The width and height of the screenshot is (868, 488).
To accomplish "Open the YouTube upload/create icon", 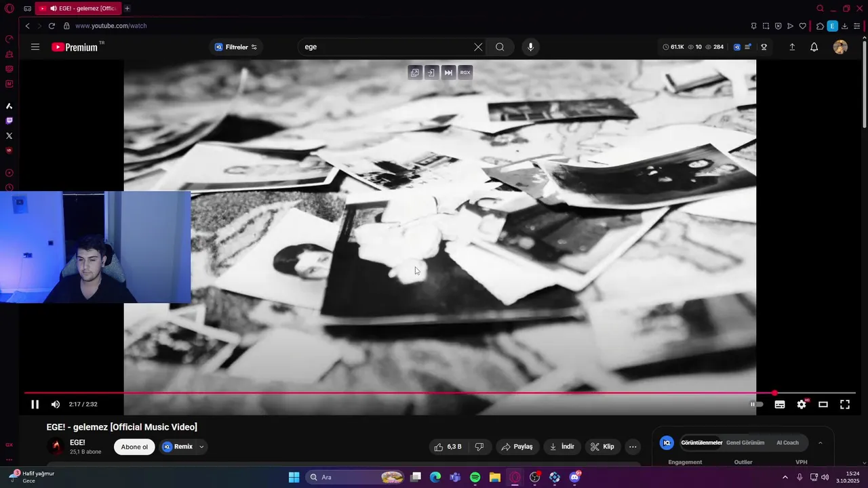I will click(x=792, y=47).
